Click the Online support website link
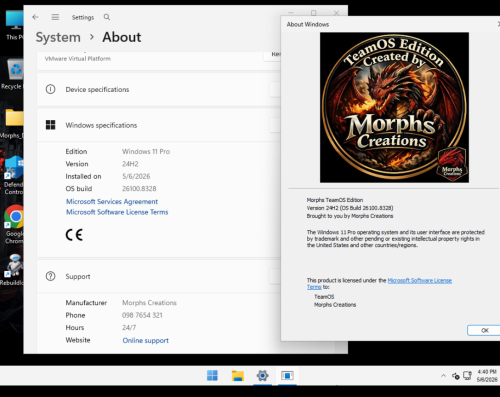500x397 pixels. pos(145,340)
